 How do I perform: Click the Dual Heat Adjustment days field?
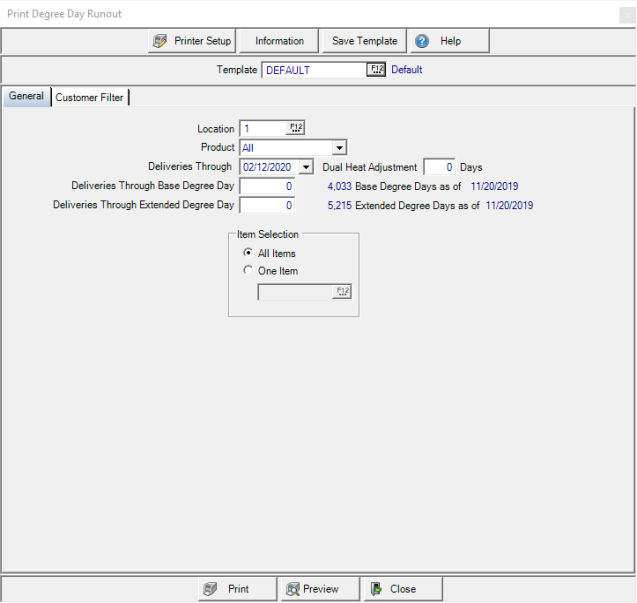440,167
